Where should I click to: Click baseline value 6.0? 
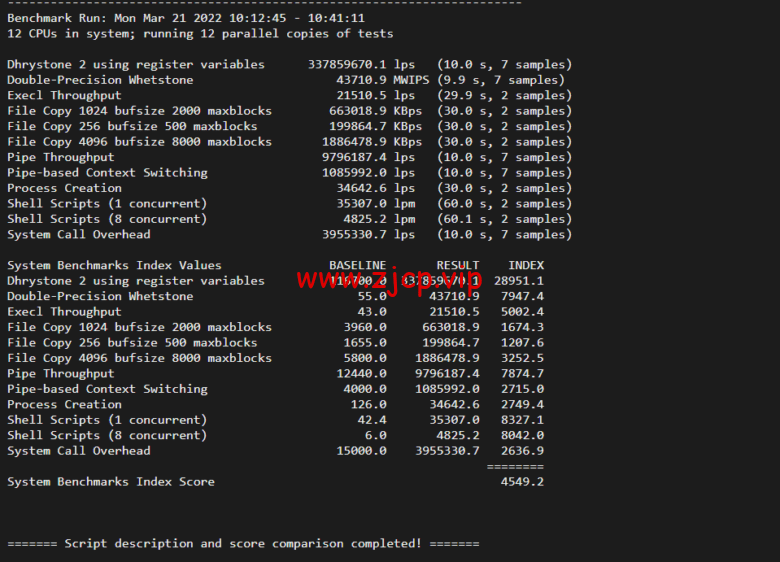376,435
